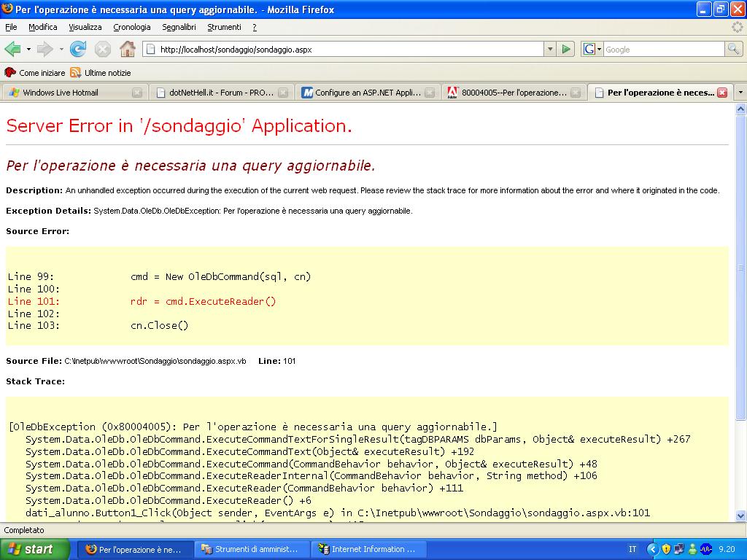Image resolution: width=747 pixels, height=560 pixels.
Task: Click the Exception Details label
Action: coord(49,211)
